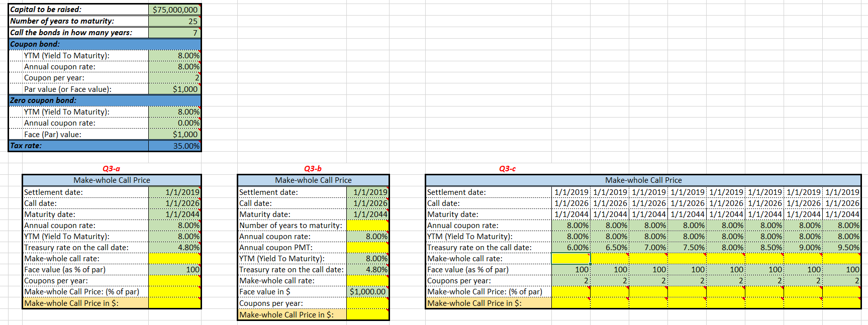The width and height of the screenshot is (868, 325).
Task: Click the empty Q3-a Coupons per year cell
Action: [174, 280]
